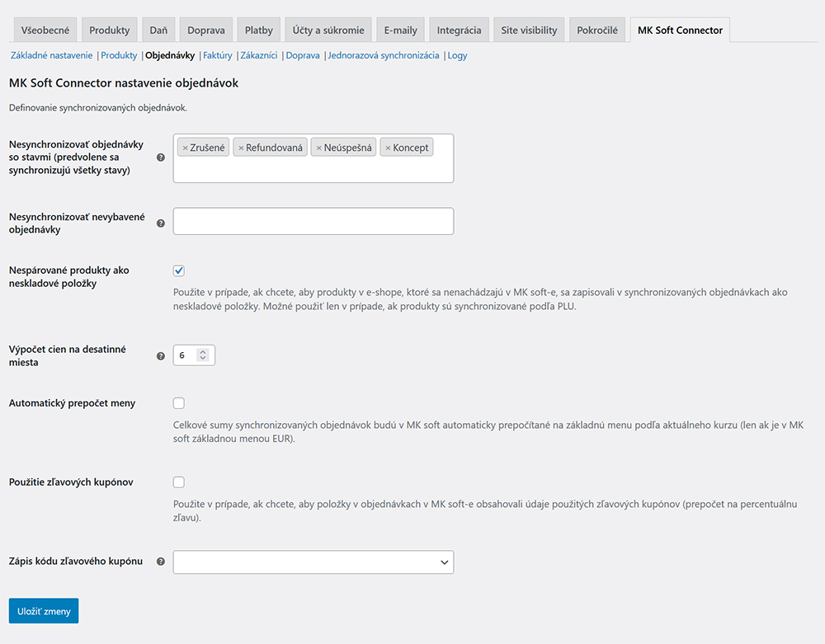Show help icon for Zápis kódu zľavového kupónu

click(161, 562)
